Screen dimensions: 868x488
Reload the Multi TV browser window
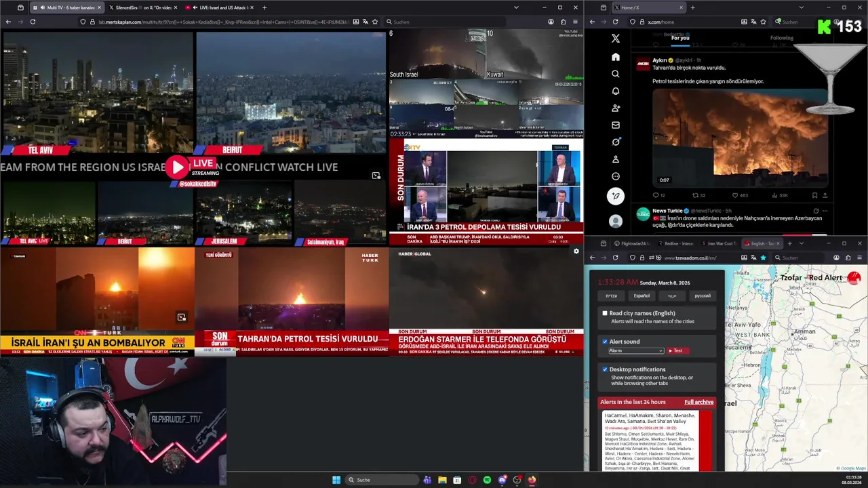tap(33, 22)
